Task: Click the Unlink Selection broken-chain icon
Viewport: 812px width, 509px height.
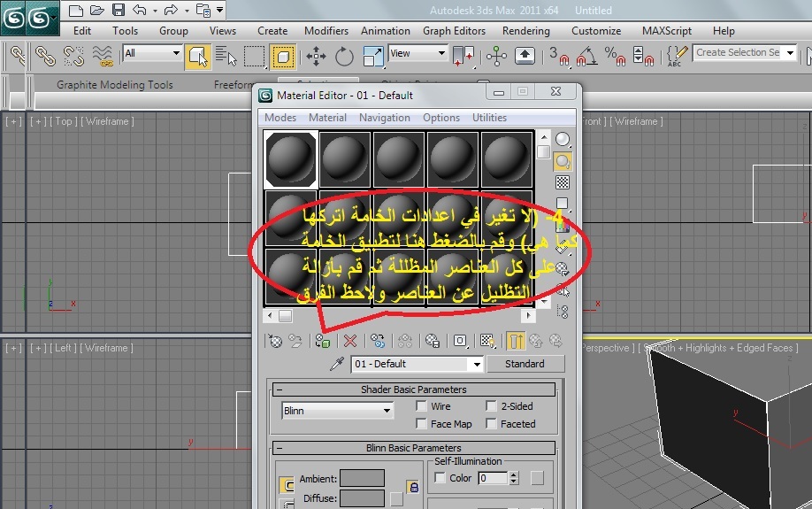Action: coord(73,56)
